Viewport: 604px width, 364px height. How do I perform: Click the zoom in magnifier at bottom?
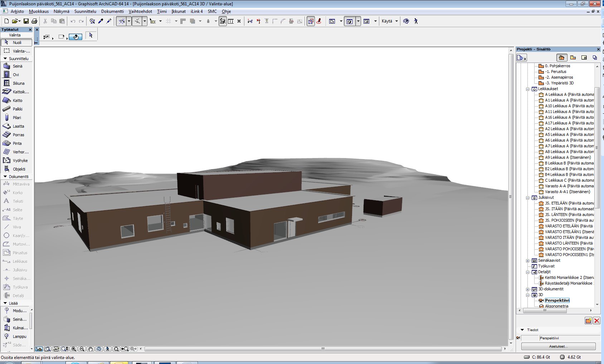point(73,349)
